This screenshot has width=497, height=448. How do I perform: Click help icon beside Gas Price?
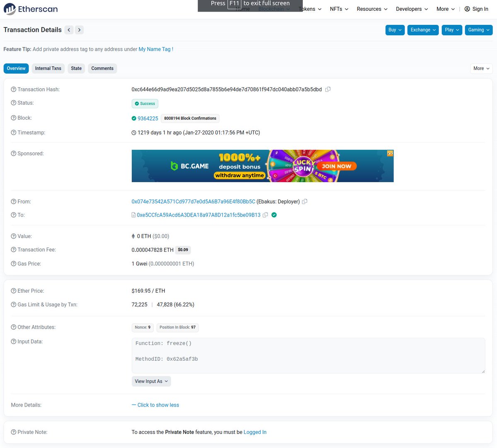tap(14, 264)
